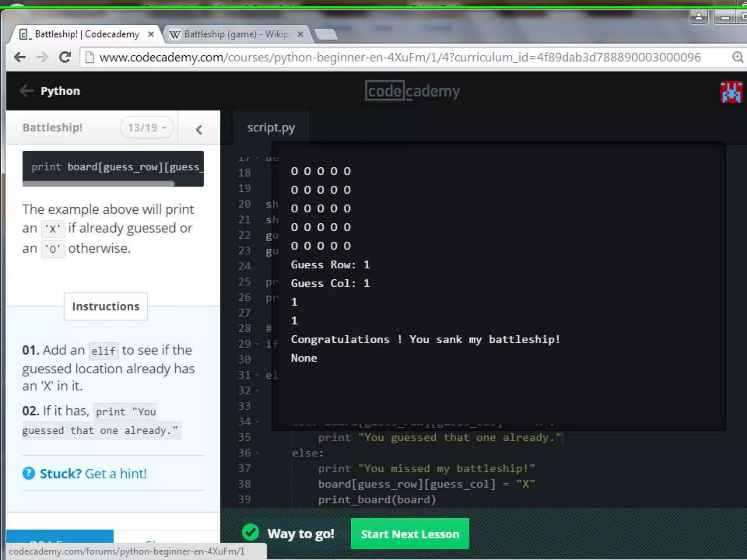747x560 pixels.
Task: Collapse the code fold at line 36
Action: (257, 453)
